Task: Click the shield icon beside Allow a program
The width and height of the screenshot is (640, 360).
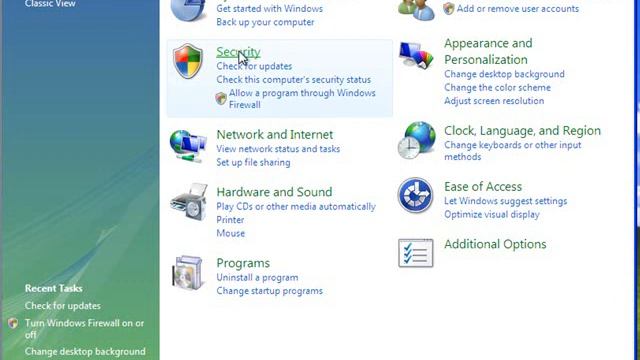Action: point(221,98)
